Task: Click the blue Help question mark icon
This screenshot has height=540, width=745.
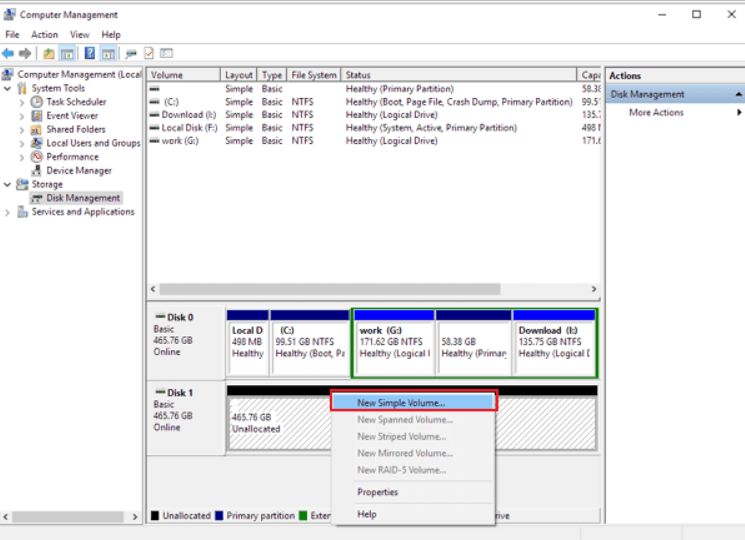Action: click(x=89, y=53)
